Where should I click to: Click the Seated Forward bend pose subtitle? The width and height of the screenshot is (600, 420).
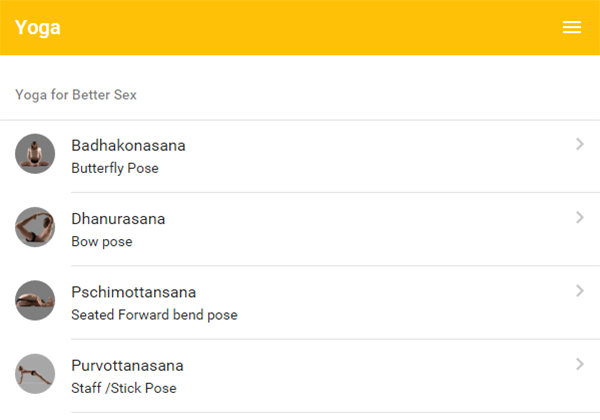click(x=154, y=314)
